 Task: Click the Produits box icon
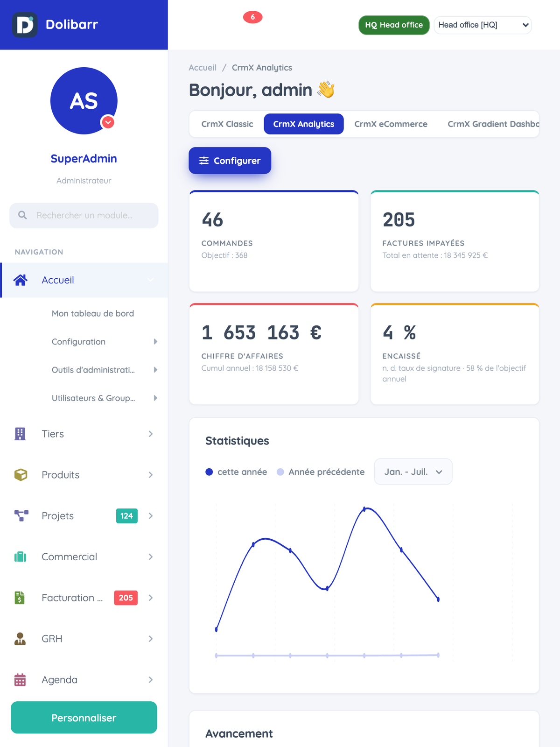click(x=21, y=475)
